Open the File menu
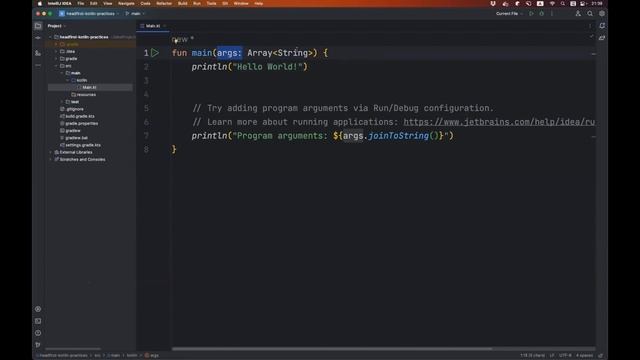The width and height of the screenshot is (640, 360). click(x=81, y=3)
